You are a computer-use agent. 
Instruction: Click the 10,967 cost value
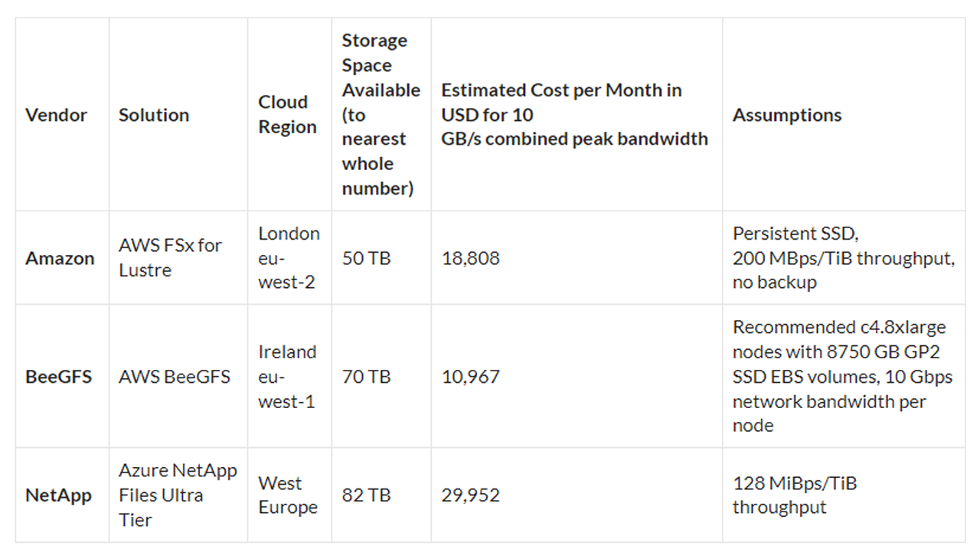(471, 377)
